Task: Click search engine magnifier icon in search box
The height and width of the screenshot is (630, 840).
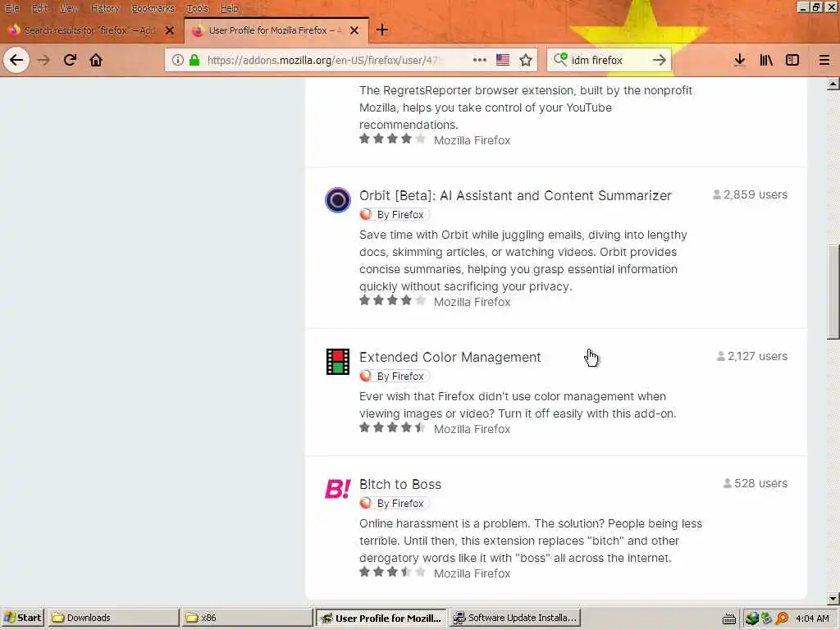Action: pyautogui.click(x=560, y=59)
